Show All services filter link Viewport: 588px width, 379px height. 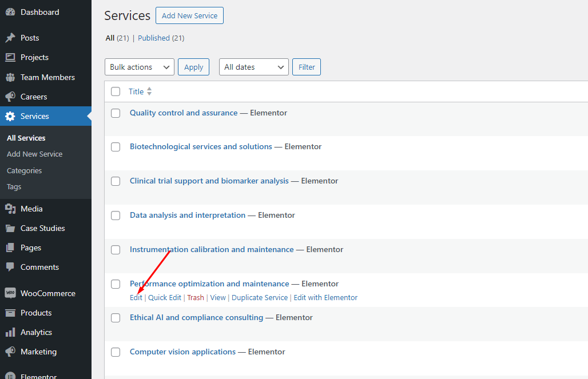[x=110, y=38]
